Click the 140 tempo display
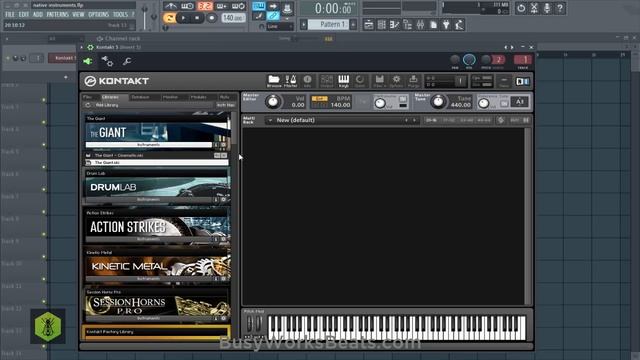 (x=233, y=18)
